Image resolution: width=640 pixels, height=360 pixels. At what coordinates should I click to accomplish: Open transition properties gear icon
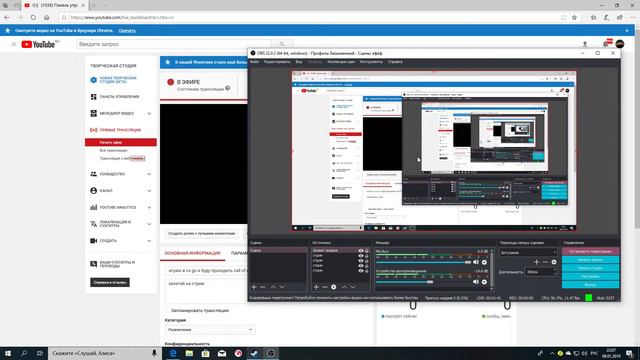pos(554,262)
